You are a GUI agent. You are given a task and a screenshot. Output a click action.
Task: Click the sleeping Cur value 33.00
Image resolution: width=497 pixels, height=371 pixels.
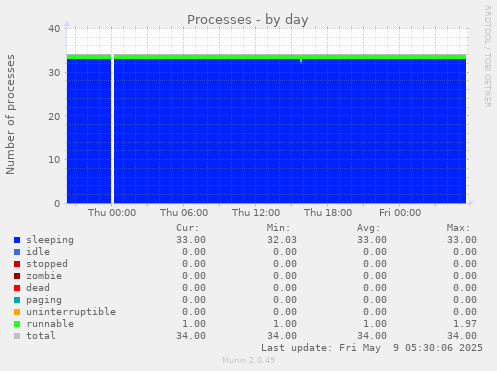click(191, 240)
